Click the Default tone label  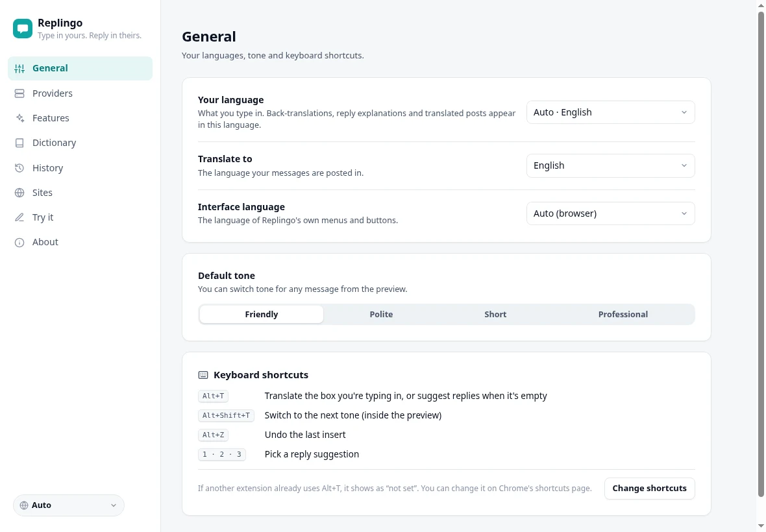[x=226, y=276]
